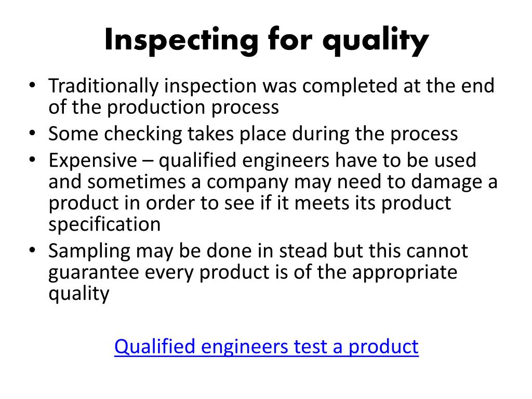Click the word 'Traditionally' in the first bullet
532x399 pixels.
(x=103, y=87)
